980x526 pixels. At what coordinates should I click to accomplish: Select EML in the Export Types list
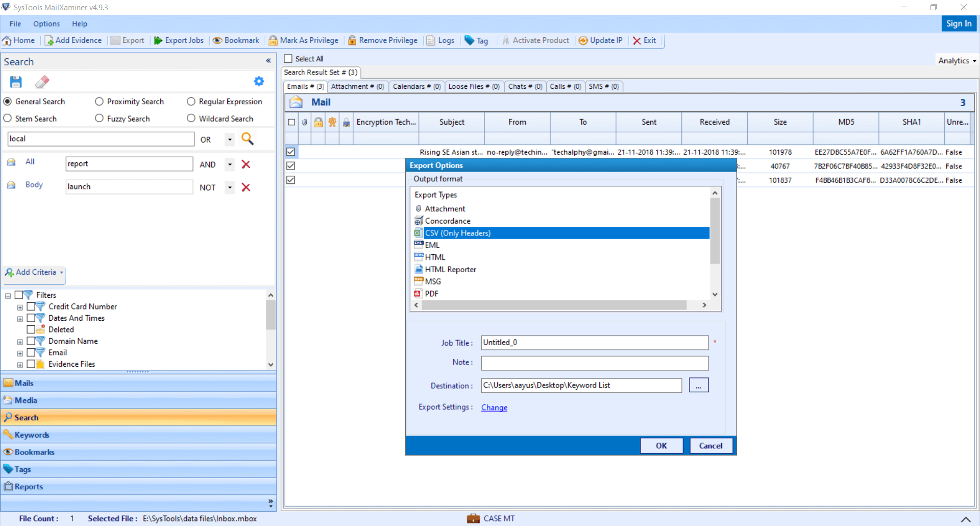(433, 245)
